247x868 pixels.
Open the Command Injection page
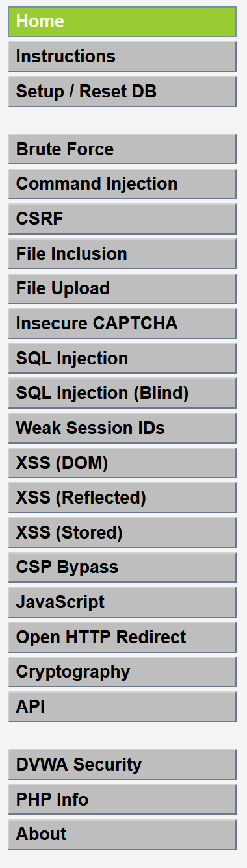(x=122, y=184)
